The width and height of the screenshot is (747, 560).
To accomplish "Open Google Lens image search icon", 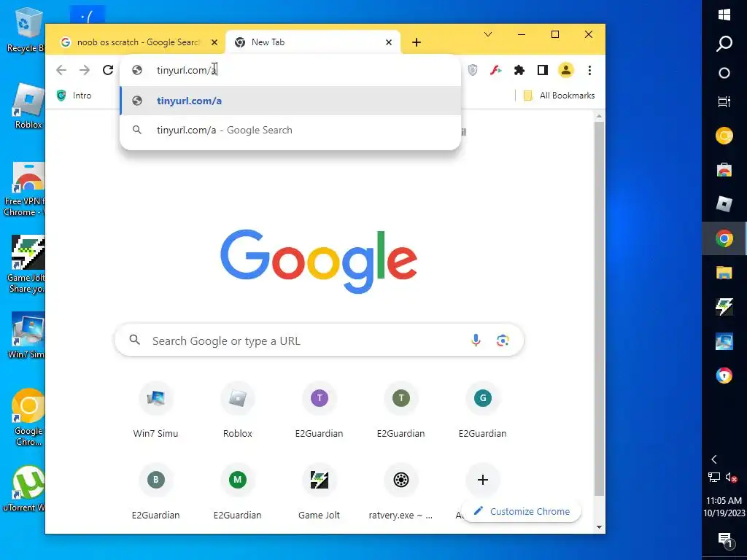I will tap(503, 340).
